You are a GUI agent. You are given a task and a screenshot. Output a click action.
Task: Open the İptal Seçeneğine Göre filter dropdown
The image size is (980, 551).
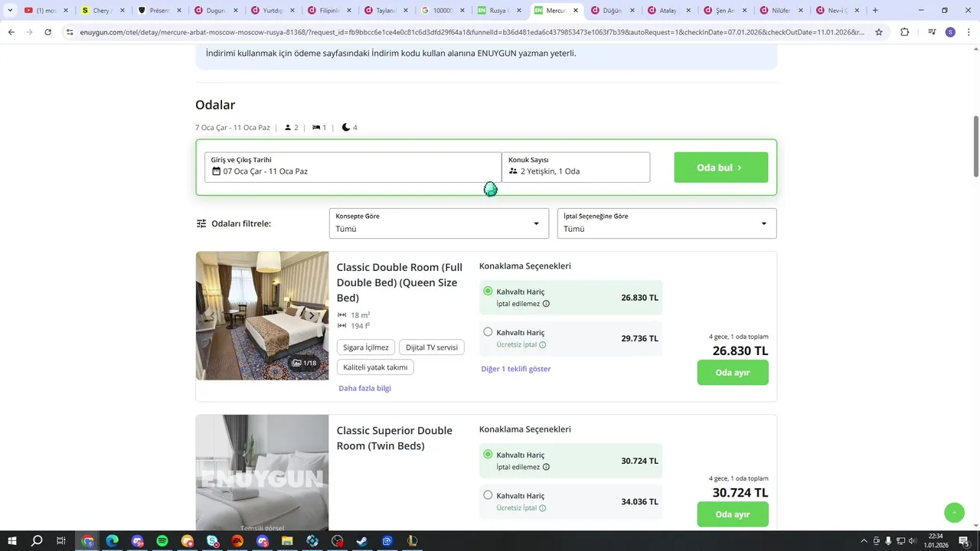pyautogui.click(x=667, y=223)
